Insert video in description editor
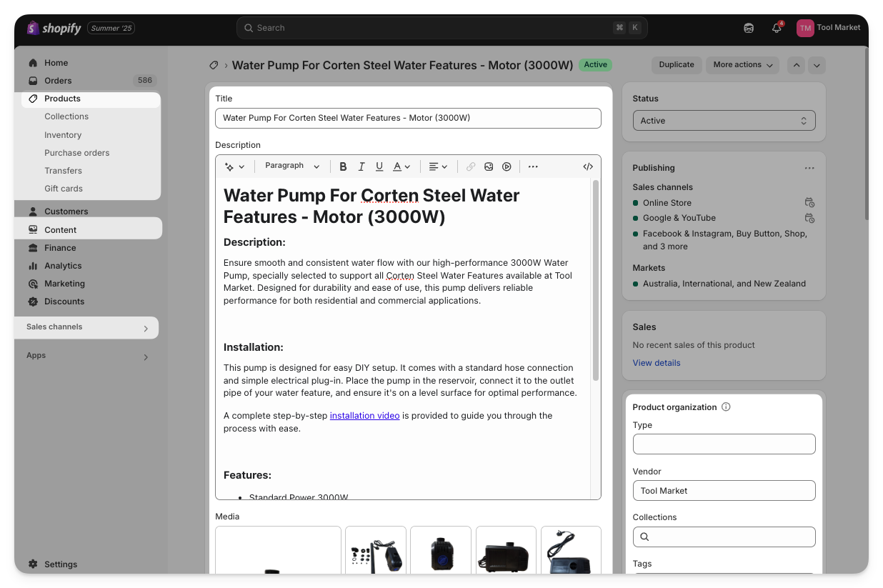883x588 pixels. click(x=507, y=166)
